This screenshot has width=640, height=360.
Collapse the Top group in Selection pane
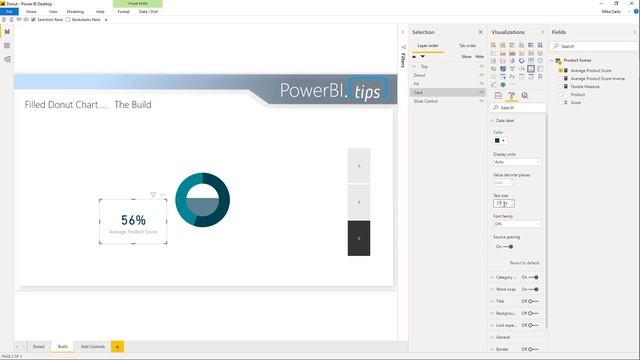pyautogui.click(x=414, y=66)
